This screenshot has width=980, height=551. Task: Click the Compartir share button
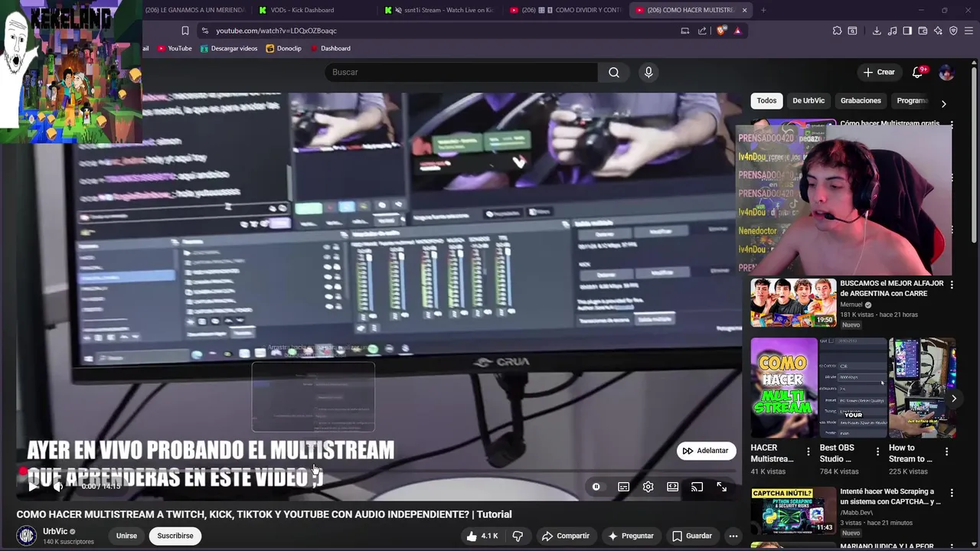pyautogui.click(x=566, y=536)
